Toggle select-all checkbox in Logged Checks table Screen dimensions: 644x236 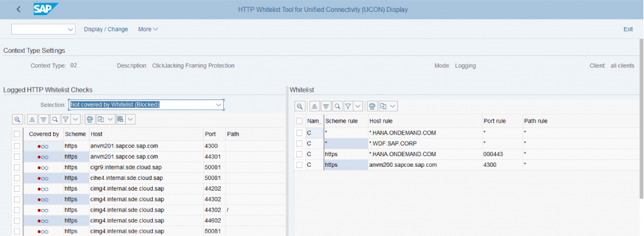[x=17, y=134]
